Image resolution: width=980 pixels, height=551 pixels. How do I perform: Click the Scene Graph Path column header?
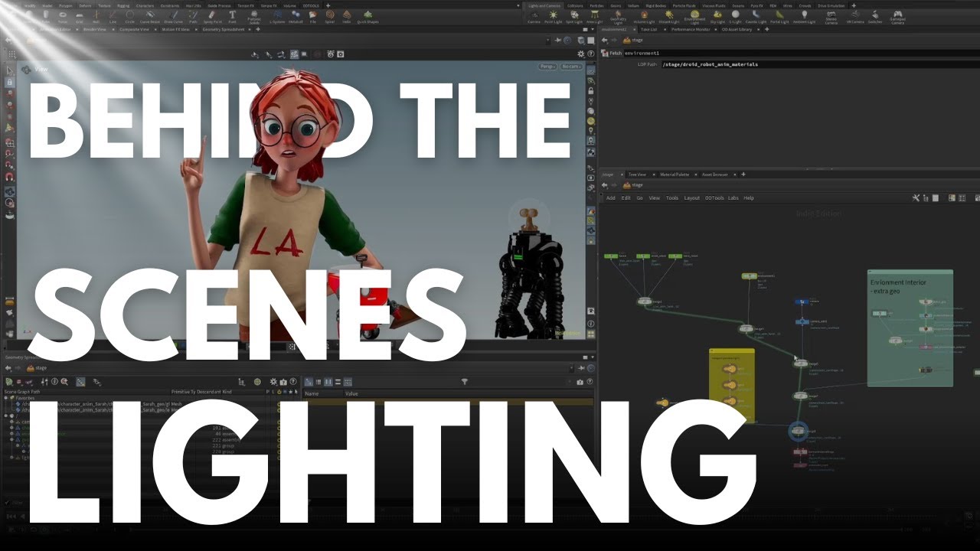[22, 392]
